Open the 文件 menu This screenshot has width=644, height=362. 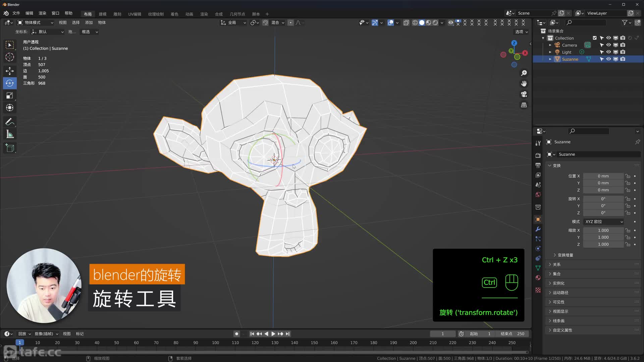tap(16, 13)
